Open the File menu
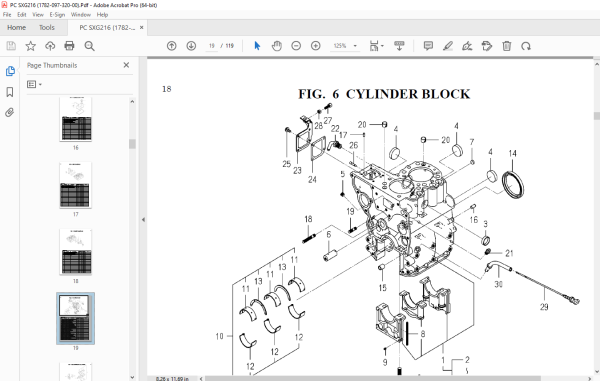 click(7, 15)
